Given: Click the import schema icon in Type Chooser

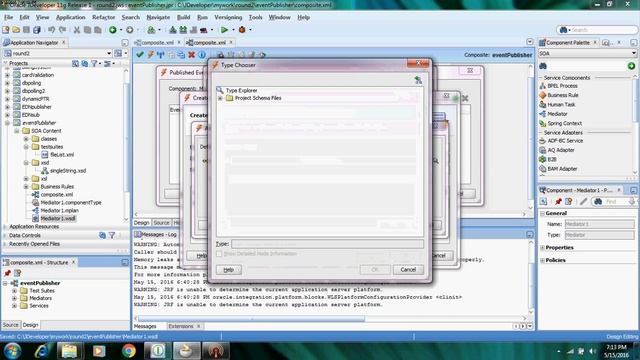Looking at the screenshot, I should 418,80.
